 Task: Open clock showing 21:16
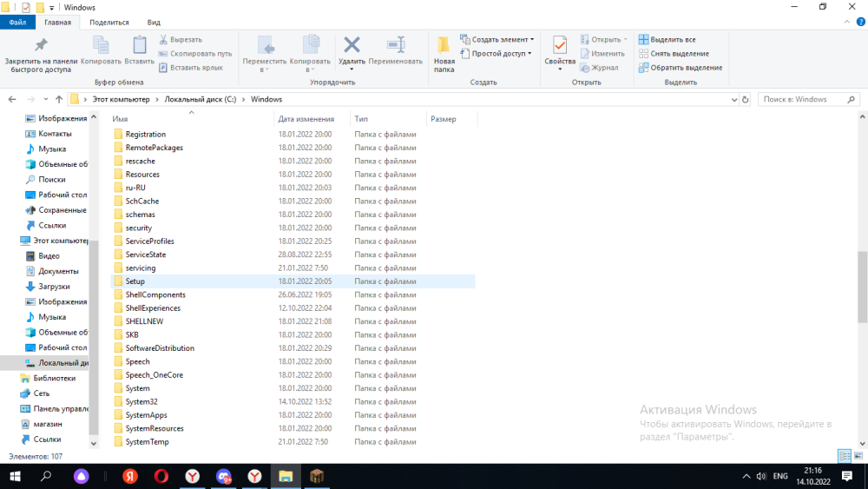pyautogui.click(x=813, y=476)
